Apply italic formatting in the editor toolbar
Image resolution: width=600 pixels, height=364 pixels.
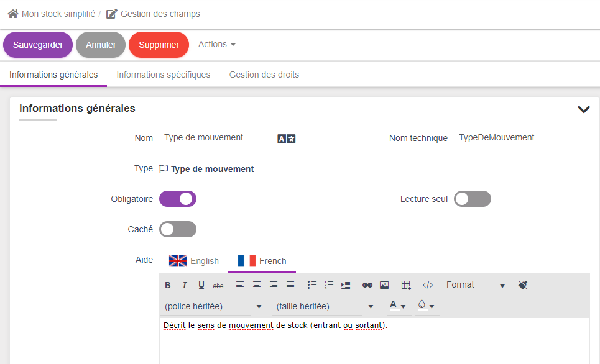[x=184, y=285]
